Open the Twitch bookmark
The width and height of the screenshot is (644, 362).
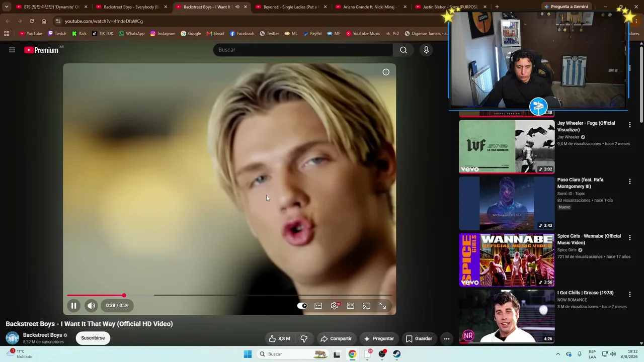[x=57, y=34]
